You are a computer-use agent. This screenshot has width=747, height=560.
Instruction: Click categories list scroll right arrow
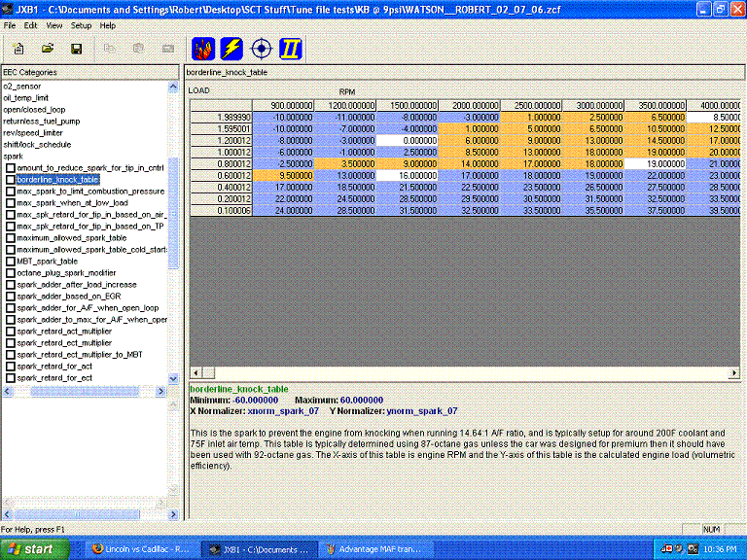161,392
